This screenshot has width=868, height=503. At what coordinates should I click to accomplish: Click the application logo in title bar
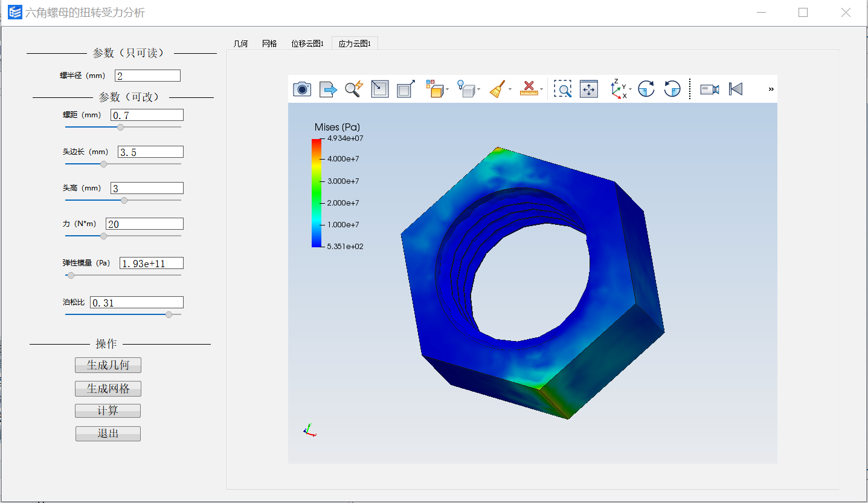(15, 12)
